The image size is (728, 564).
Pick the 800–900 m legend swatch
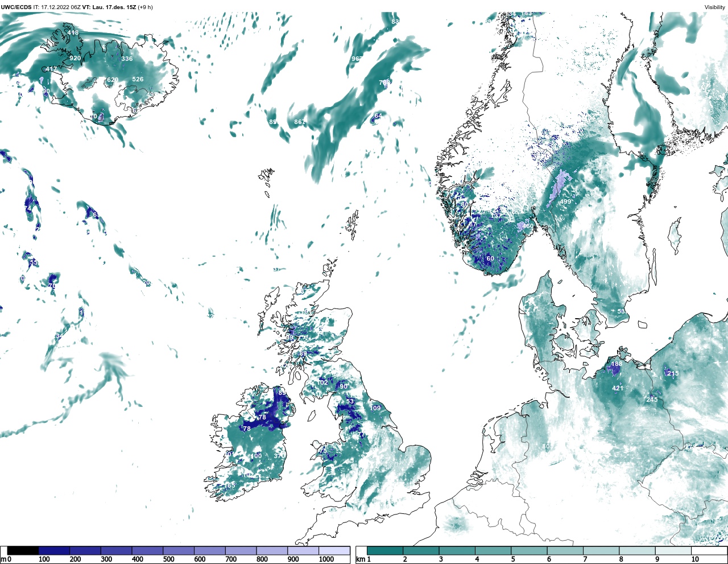point(272,551)
